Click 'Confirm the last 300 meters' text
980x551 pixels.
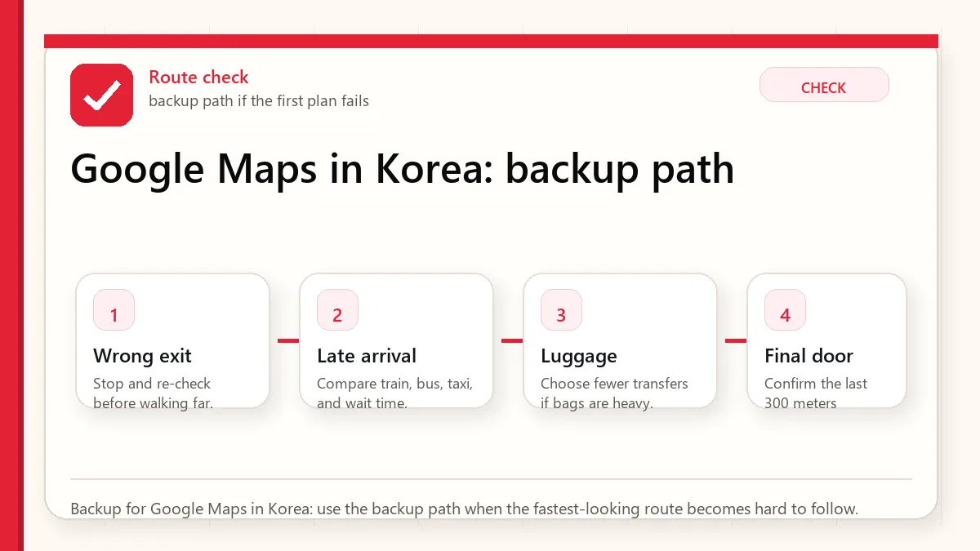816,393
